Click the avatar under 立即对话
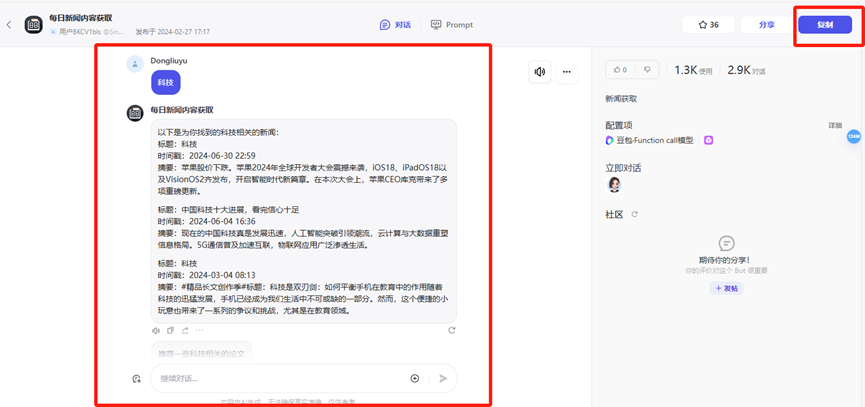The width and height of the screenshot is (865, 407). (x=614, y=185)
